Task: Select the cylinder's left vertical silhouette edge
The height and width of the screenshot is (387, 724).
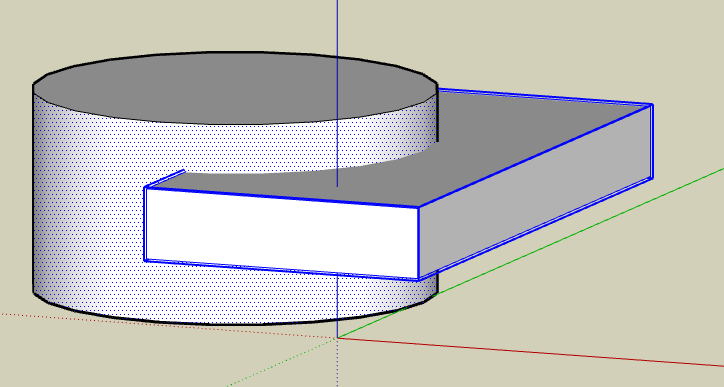Action: click(34, 188)
